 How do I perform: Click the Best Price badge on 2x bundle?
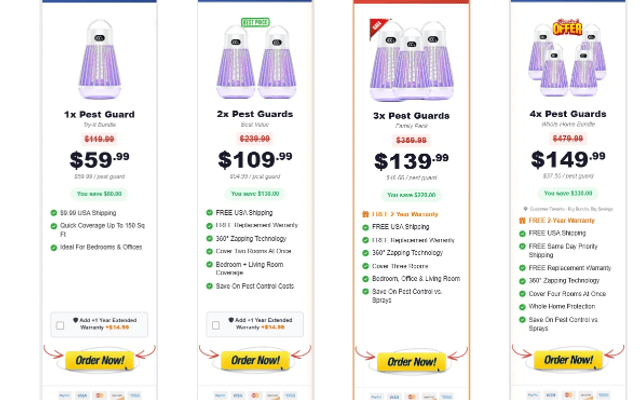click(x=255, y=22)
